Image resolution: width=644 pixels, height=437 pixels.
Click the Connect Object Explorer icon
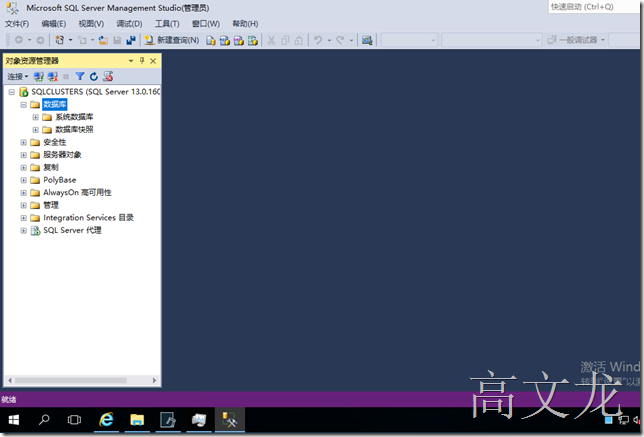tap(39, 76)
